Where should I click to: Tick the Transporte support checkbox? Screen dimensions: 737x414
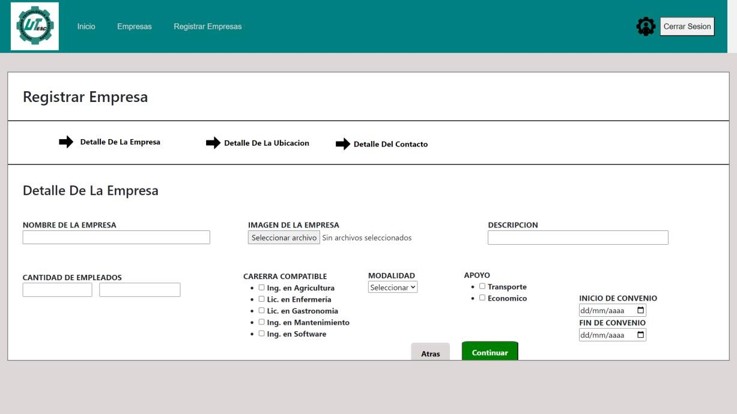pos(482,287)
